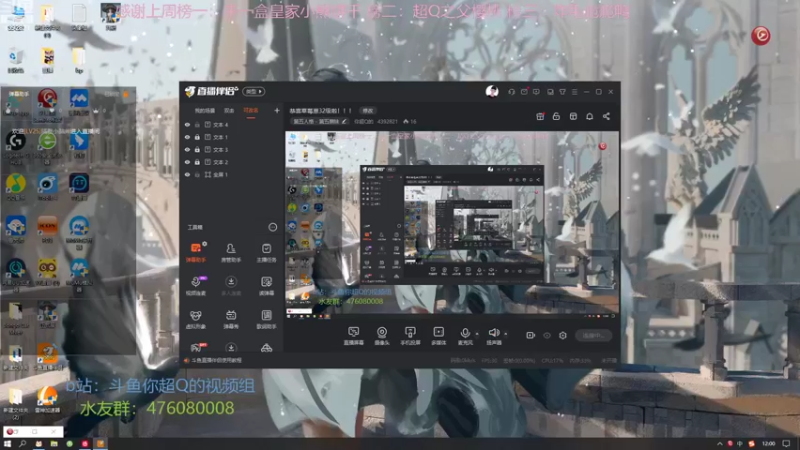
Task: Open the notification bell icon
Action: tap(589, 116)
